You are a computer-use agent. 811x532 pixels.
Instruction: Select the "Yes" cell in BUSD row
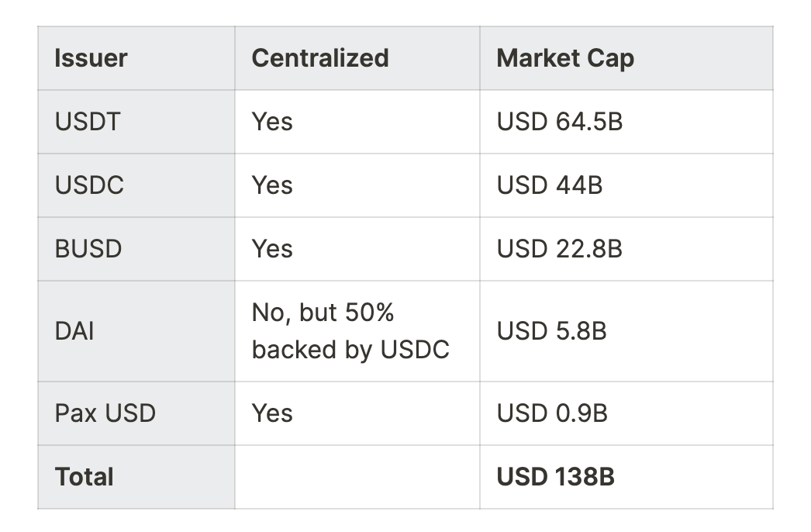pyautogui.click(x=272, y=249)
